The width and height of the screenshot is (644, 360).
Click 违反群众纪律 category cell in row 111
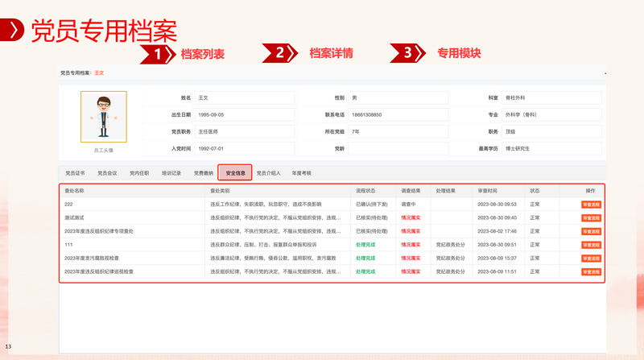[263, 245]
